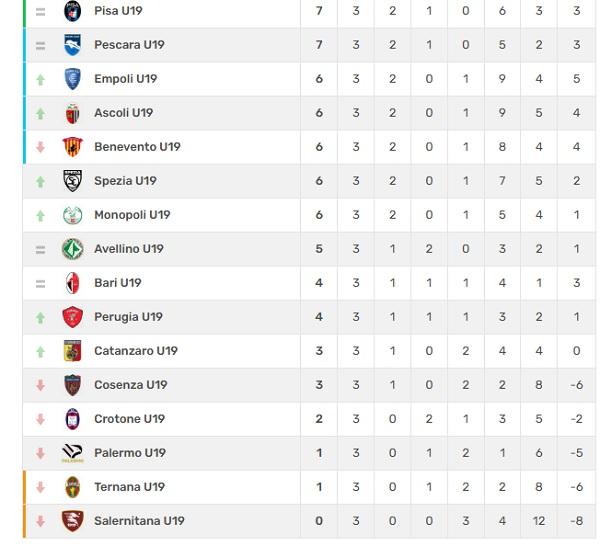Viewport: 600px width, 546px height.
Task: Click the Pescara U19 team logo
Action: [x=72, y=45]
